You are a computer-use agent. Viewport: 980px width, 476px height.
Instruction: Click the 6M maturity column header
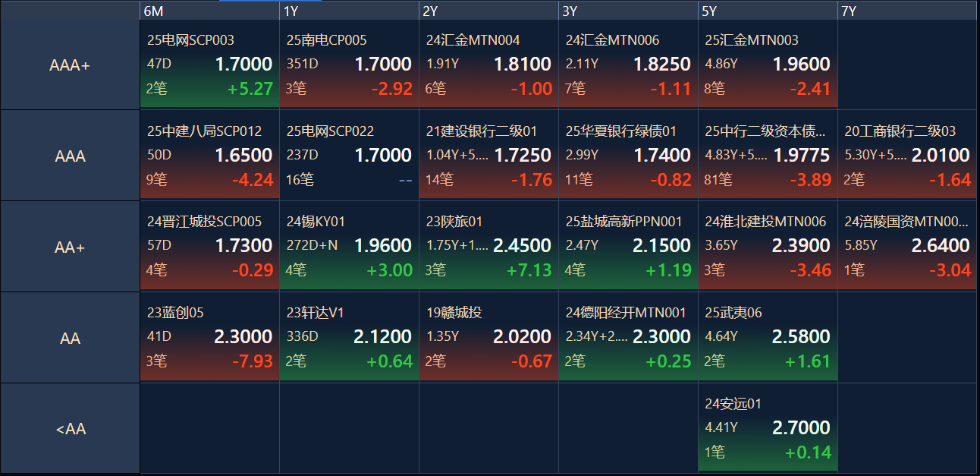[x=209, y=11]
